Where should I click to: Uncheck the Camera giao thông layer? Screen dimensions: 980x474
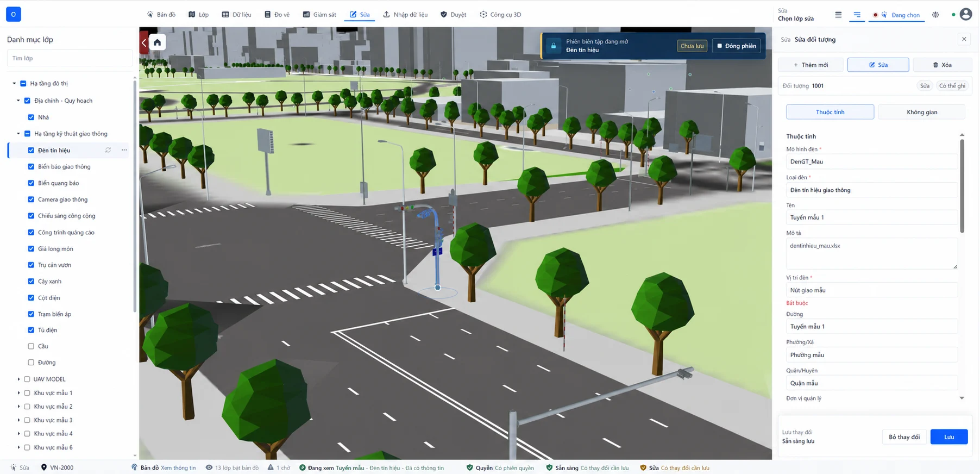(31, 199)
